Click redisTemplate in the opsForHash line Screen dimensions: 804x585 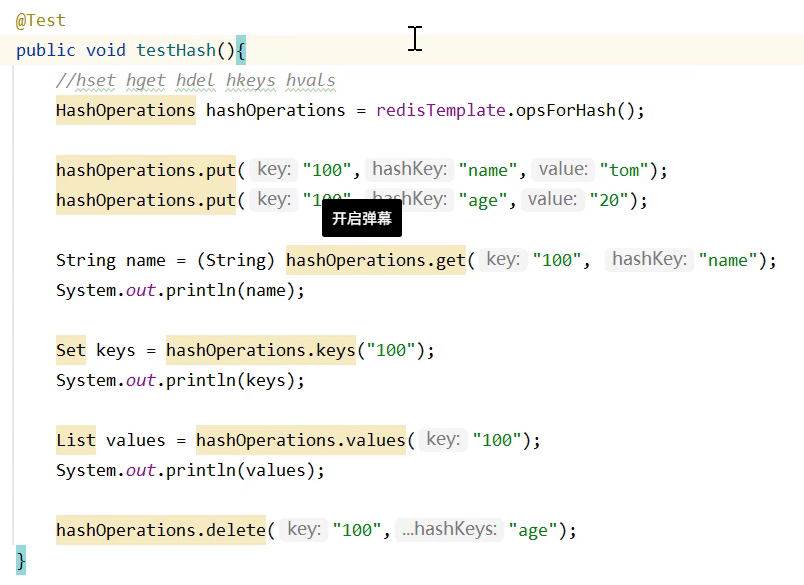(441, 110)
